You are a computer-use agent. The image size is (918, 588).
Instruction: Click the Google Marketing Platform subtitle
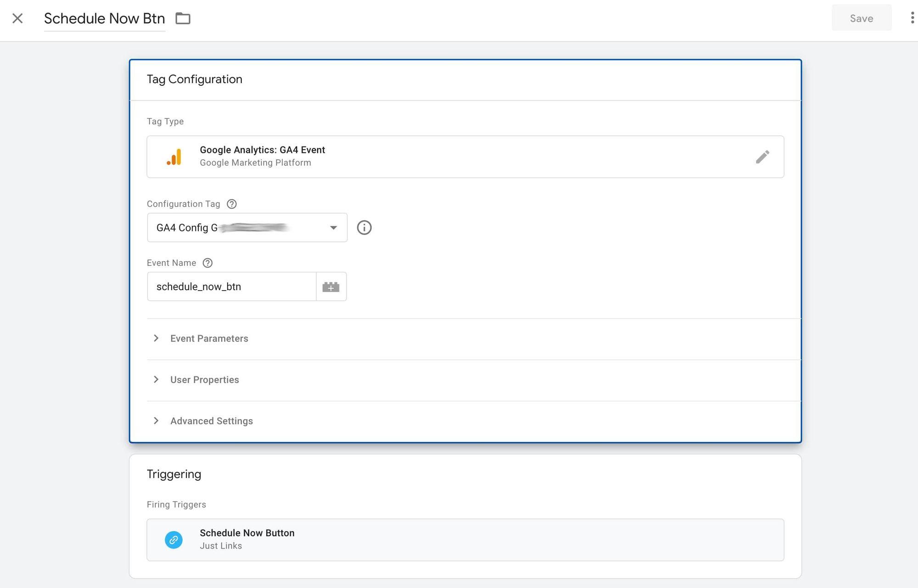[255, 163]
